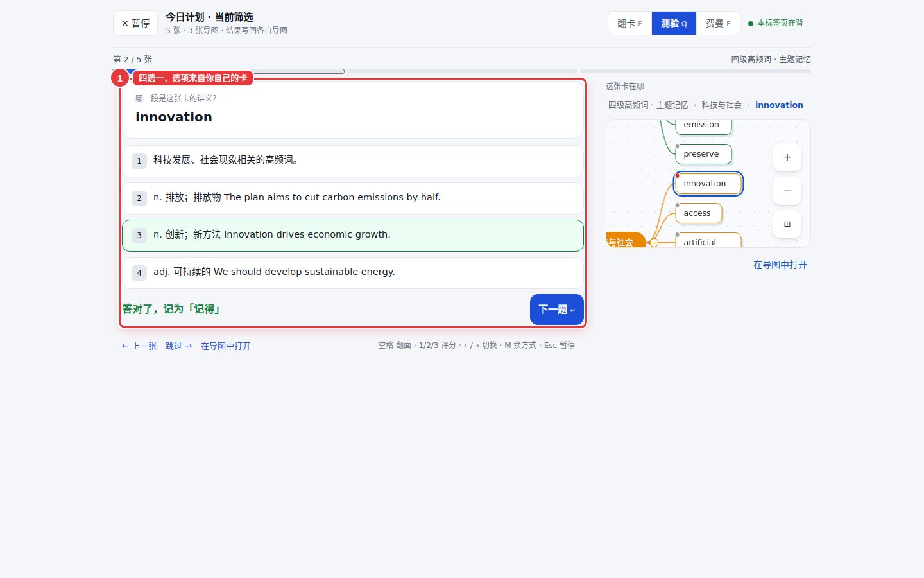
Task: Collapse the 科技与社会 branch node circle
Action: (654, 243)
